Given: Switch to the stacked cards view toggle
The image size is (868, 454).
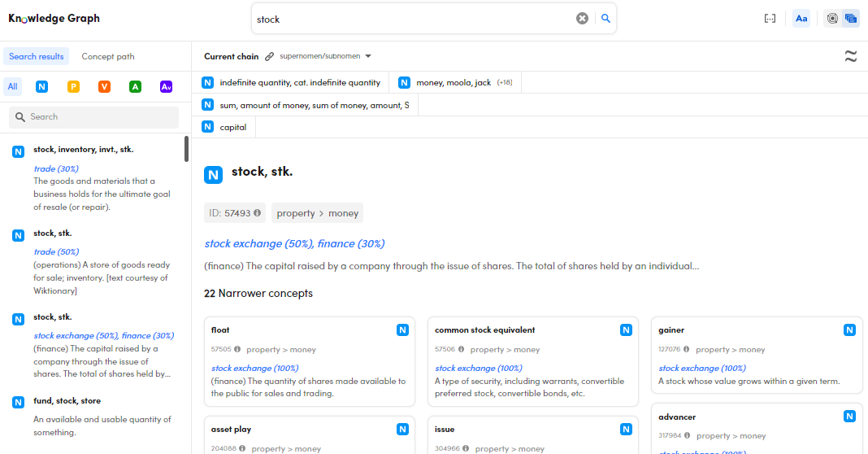Looking at the screenshot, I should click(x=851, y=19).
